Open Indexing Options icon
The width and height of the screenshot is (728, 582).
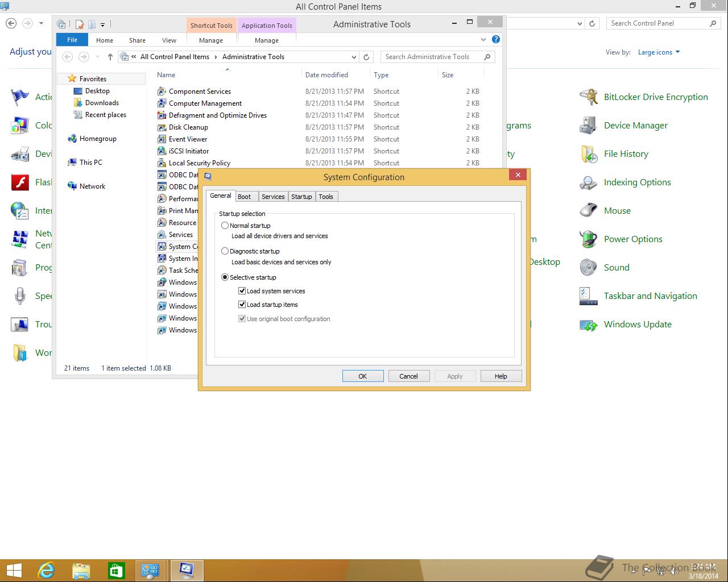tap(588, 182)
